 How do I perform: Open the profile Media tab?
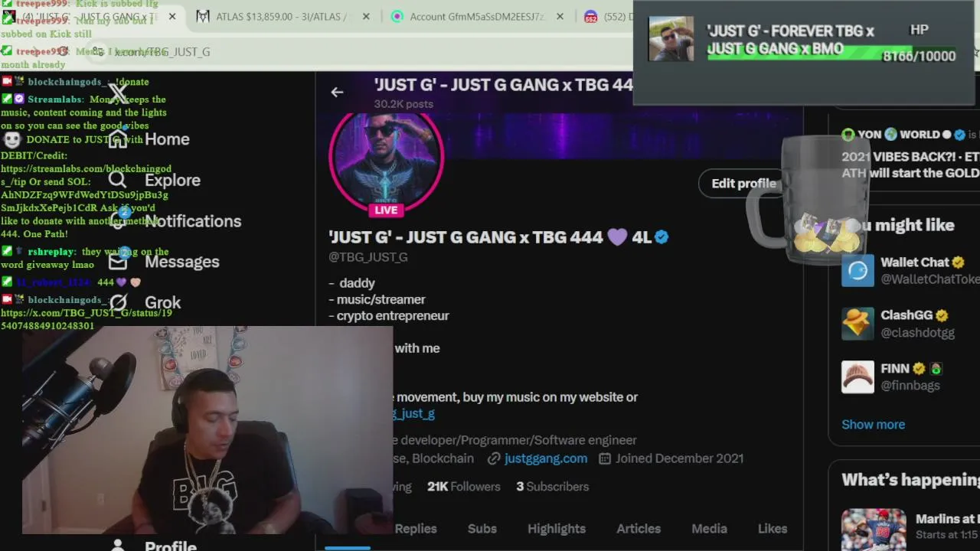(x=710, y=529)
